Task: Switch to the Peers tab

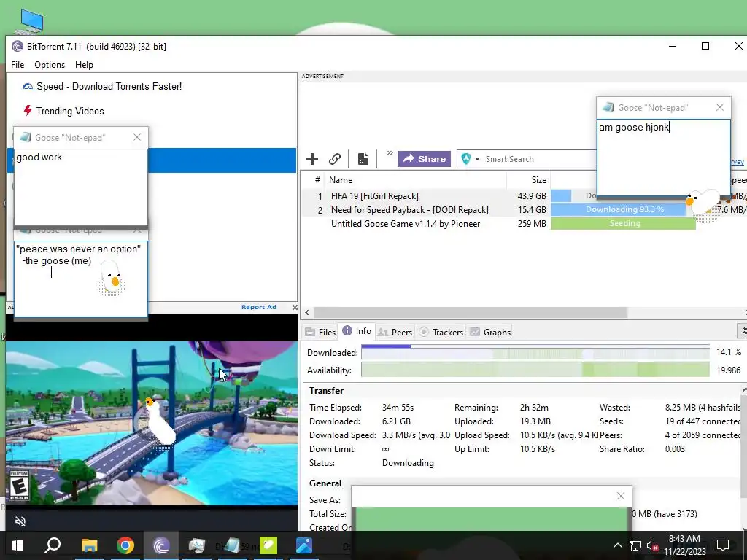Action: (395, 332)
